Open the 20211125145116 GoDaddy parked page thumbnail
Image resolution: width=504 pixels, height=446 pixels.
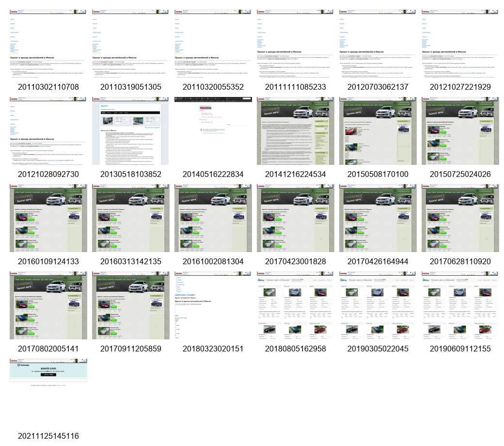48,373
